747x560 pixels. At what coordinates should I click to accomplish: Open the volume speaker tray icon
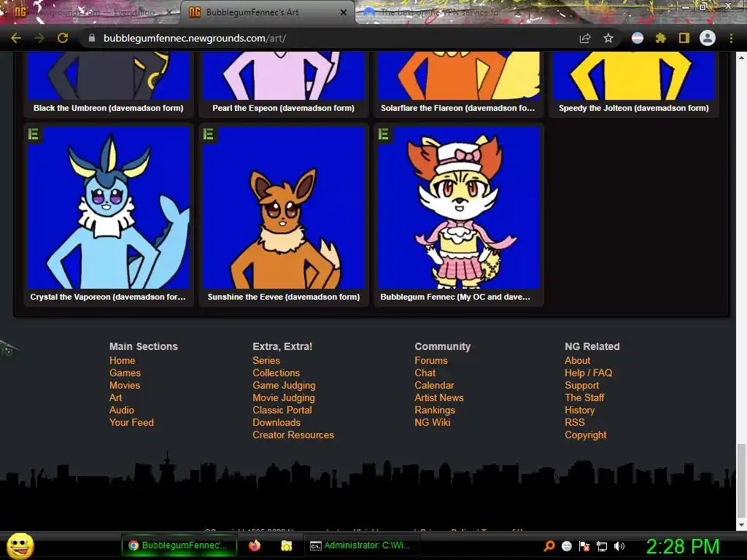coord(619,546)
